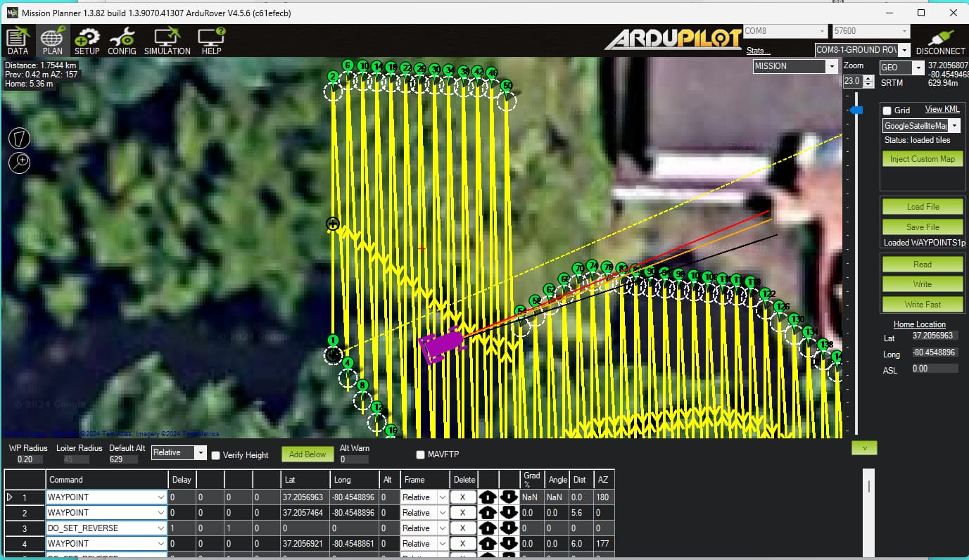The height and width of the screenshot is (560, 969).
Task: Click the Write button
Action: click(923, 284)
